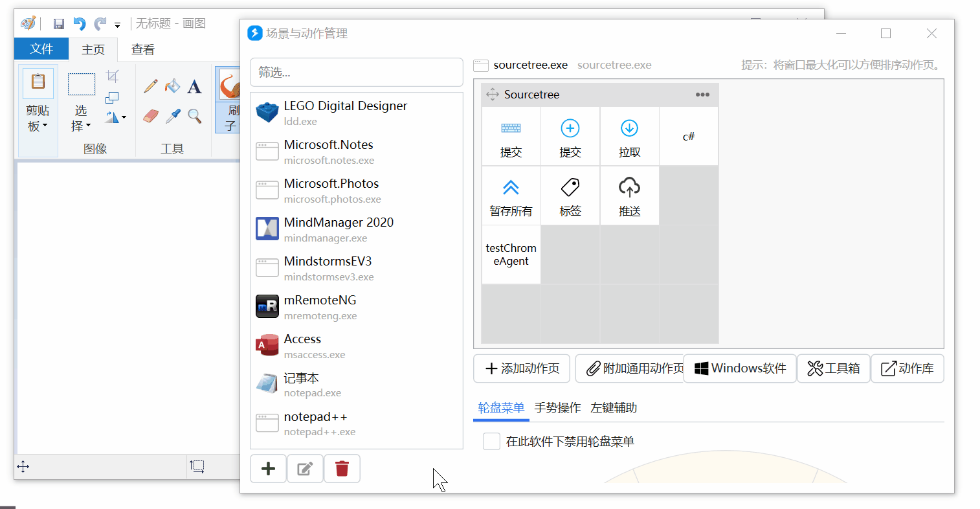This screenshot has width=980, height=509.
Task: Select MindManager 2020 in the app list
Action: [x=357, y=229]
